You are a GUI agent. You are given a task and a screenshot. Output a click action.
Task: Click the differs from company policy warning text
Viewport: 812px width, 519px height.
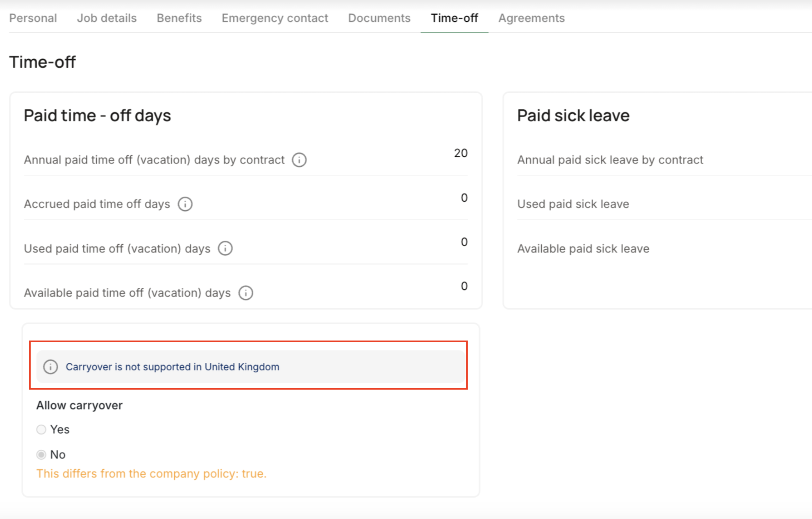(151, 473)
